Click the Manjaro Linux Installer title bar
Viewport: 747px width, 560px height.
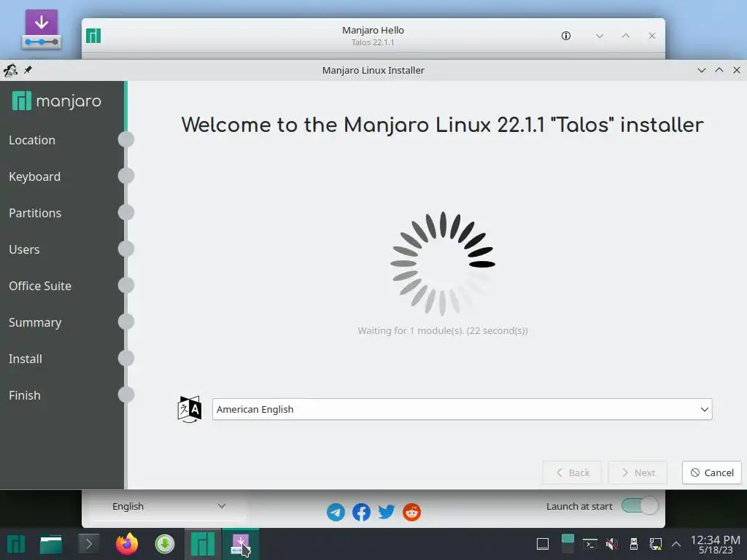coord(373,71)
